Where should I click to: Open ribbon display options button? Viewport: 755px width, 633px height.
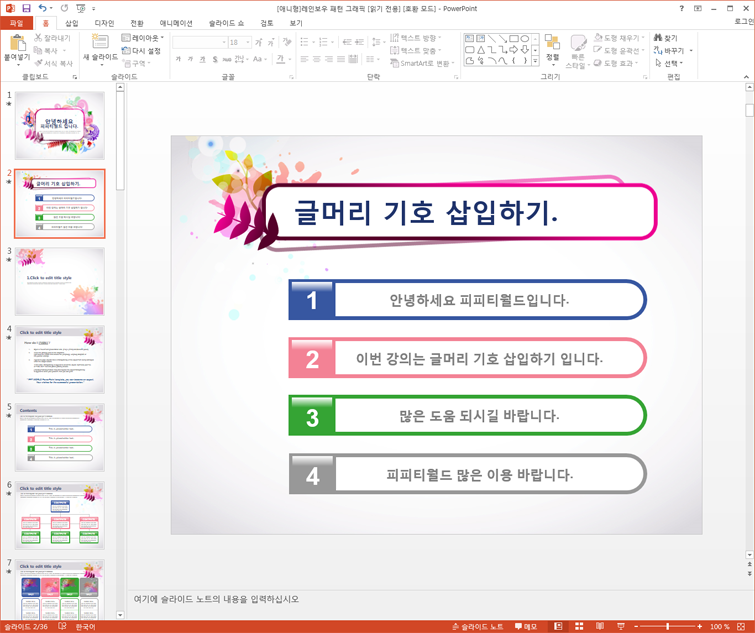click(x=698, y=8)
